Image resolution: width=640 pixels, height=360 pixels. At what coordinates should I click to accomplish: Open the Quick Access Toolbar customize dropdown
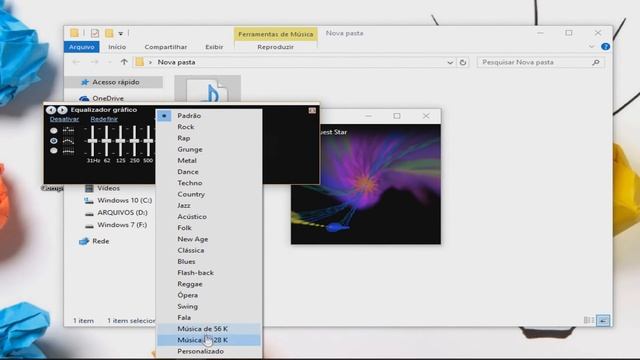[121, 33]
